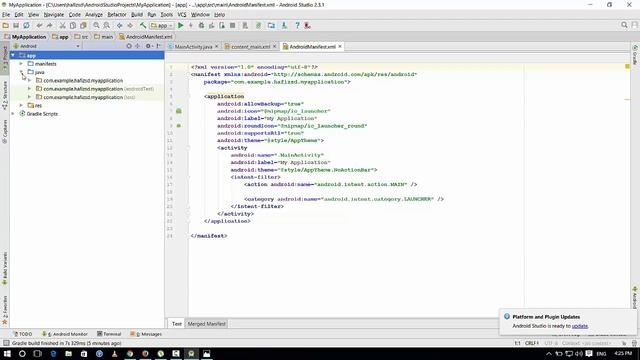
Task: Click the Apply Changes lightning icon
Action: coord(191,25)
